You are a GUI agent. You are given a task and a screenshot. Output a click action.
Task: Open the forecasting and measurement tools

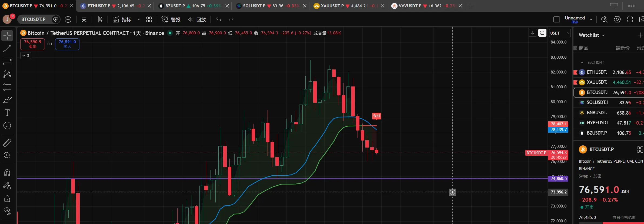point(7,87)
